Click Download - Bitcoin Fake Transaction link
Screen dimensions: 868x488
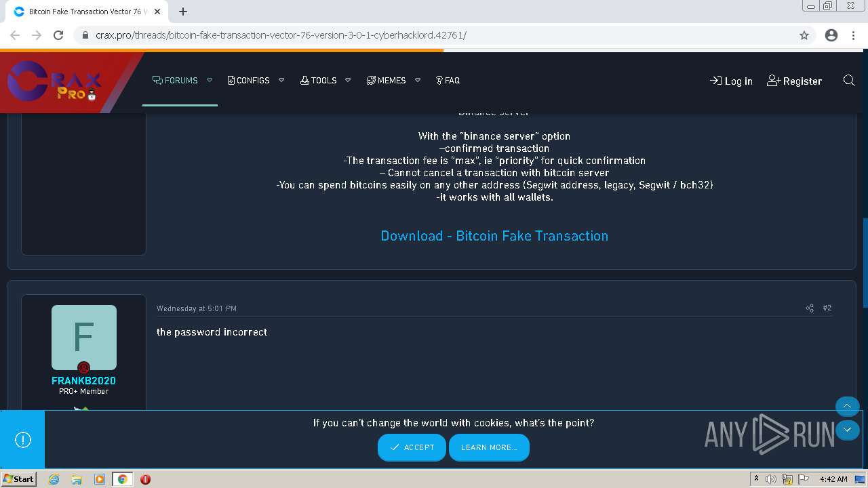coord(494,236)
